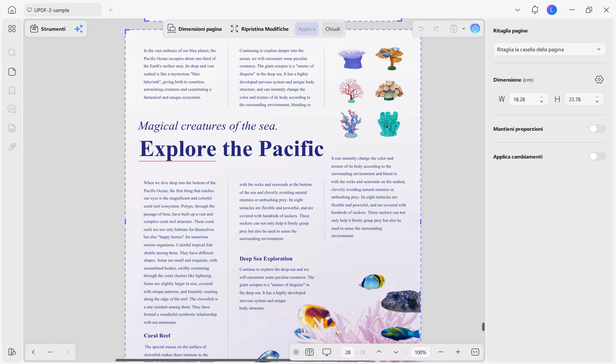This screenshot has height=364, width=616.
Task: Activate presentation mode toggle at bottom bar
Action: tap(327, 352)
